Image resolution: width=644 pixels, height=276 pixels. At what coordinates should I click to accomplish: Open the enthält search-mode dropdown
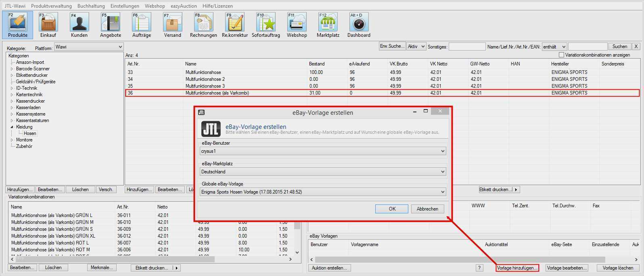(554, 46)
